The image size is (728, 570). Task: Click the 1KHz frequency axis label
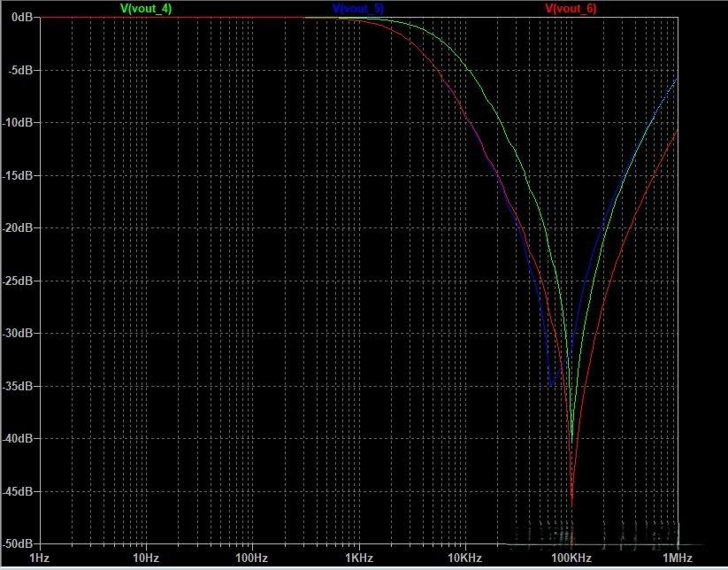(358, 558)
